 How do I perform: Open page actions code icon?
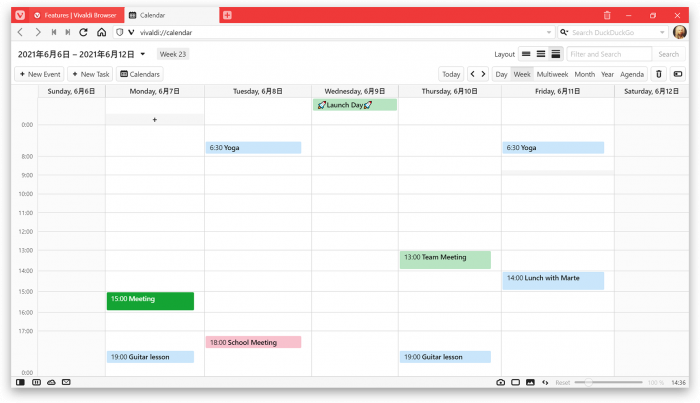pos(545,382)
